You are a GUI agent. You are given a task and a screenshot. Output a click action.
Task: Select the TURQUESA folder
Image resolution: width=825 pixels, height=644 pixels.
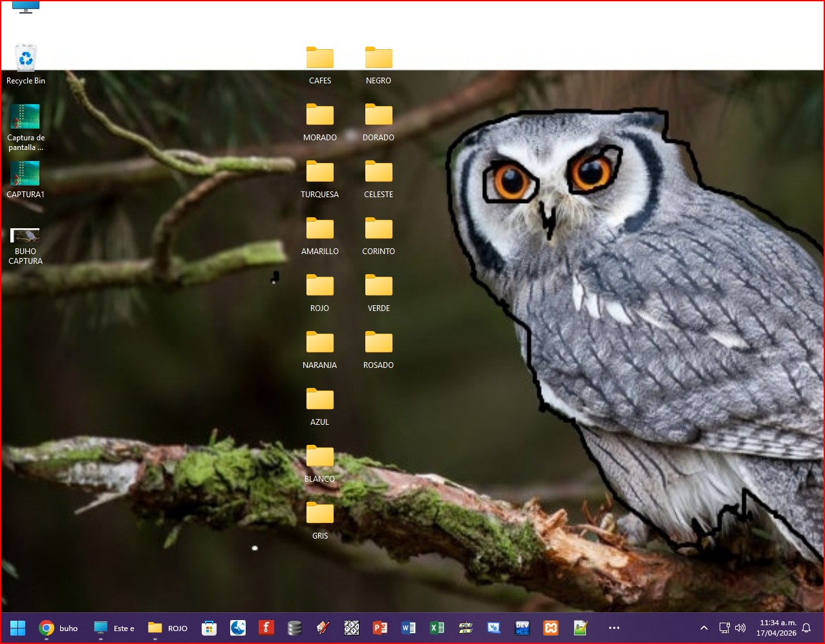[x=320, y=173]
